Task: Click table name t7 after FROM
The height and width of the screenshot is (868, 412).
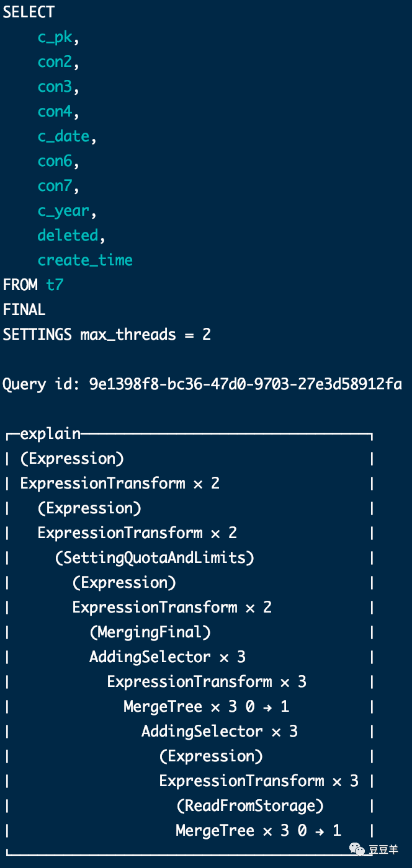Action: tap(55, 285)
